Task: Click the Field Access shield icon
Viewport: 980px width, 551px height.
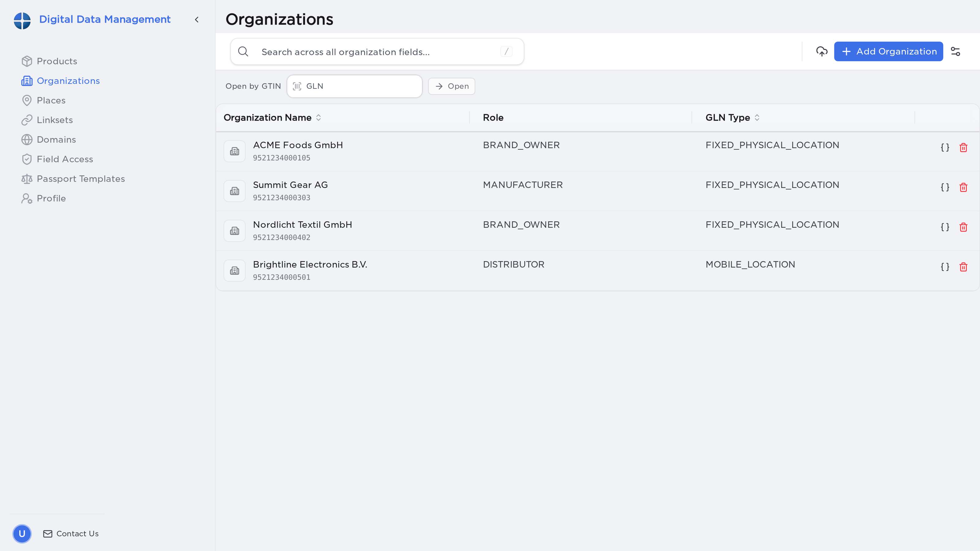Action: pos(27,159)
